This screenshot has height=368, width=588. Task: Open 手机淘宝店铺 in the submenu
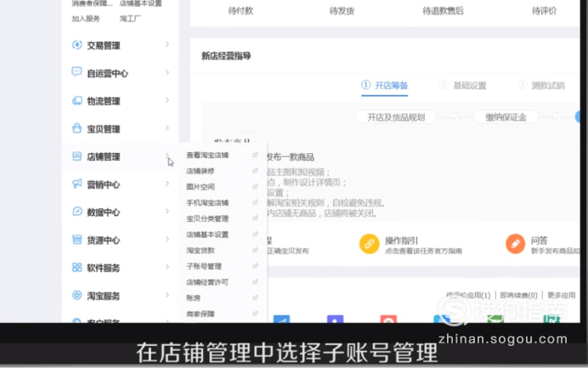[x=207, y=203]
